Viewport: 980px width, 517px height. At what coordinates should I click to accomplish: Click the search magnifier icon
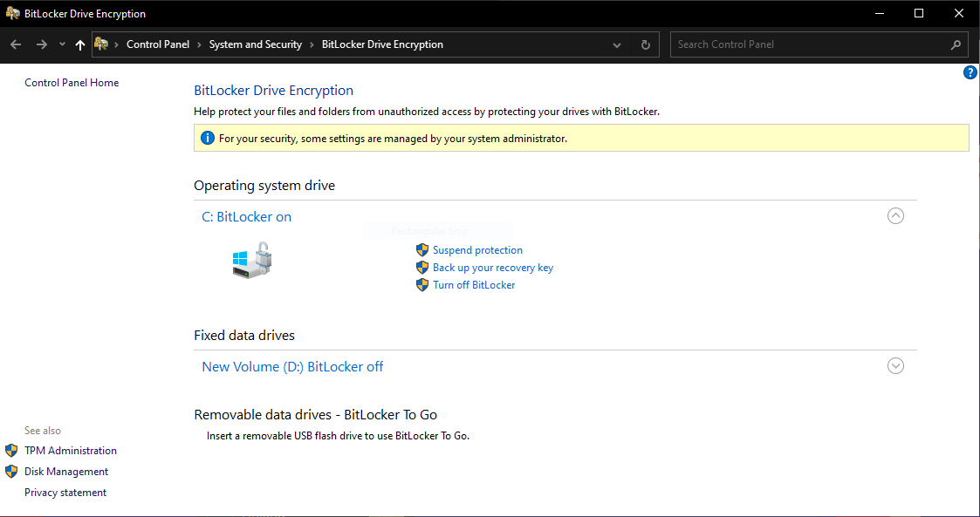(956, 45)
